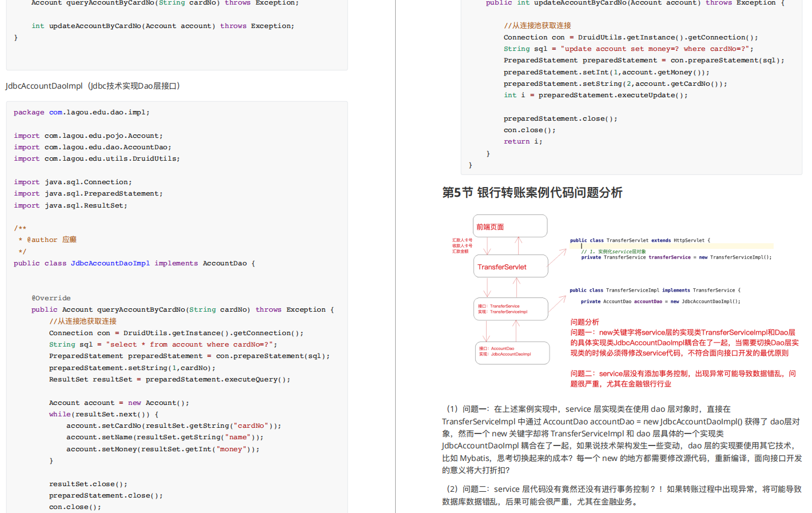Click the import java.sql.Connection statement
Screen dimensions: 812x513
click(x=71, y=181)
